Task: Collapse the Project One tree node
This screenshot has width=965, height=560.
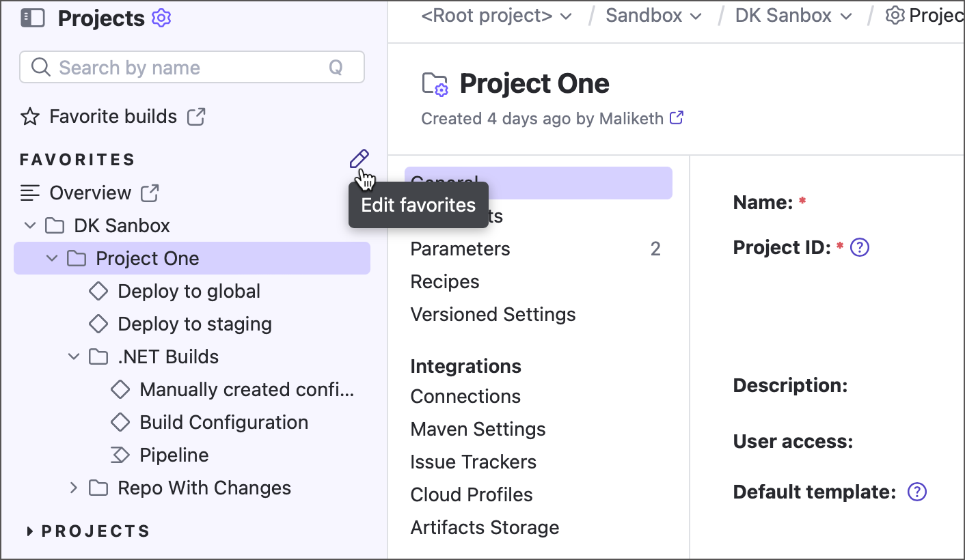Action: pos(51,259)
